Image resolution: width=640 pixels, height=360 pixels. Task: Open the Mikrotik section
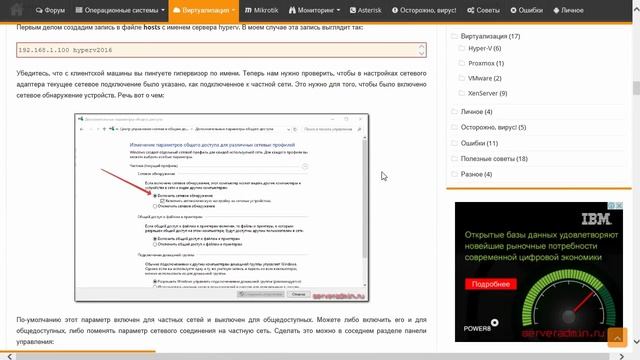(261, 10)
